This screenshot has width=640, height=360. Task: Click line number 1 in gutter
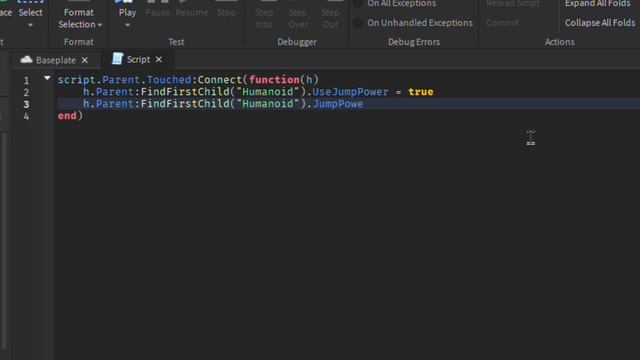(x=26, y=80)
